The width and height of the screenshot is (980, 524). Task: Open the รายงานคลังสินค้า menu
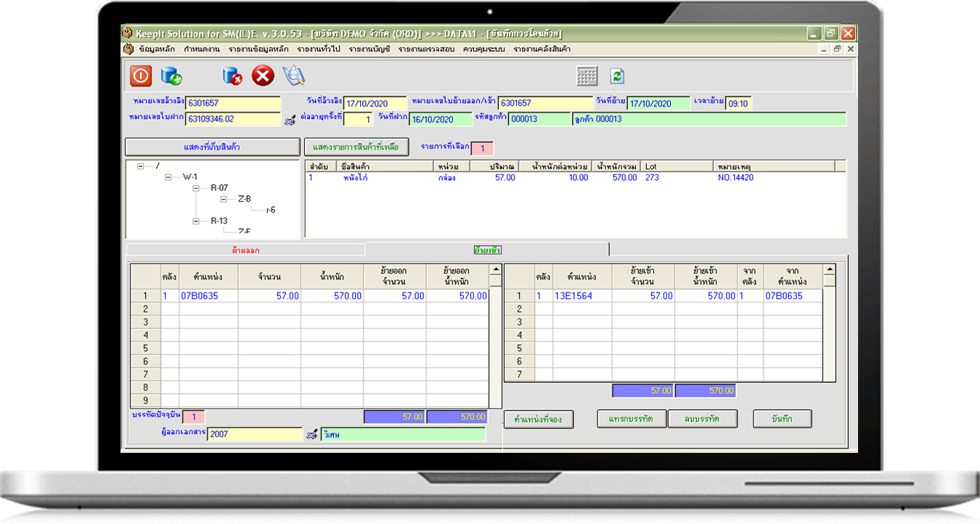(542, 49)
